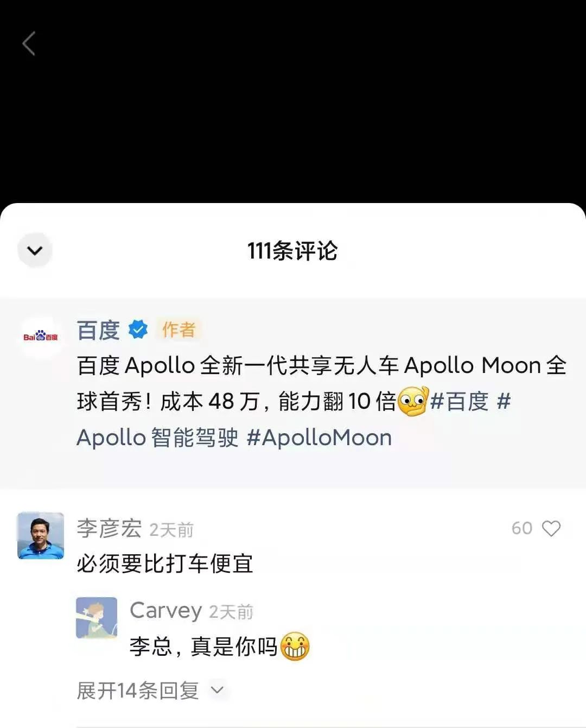Collapse the comments panel with the chevron button

click(x=35, y=250)
